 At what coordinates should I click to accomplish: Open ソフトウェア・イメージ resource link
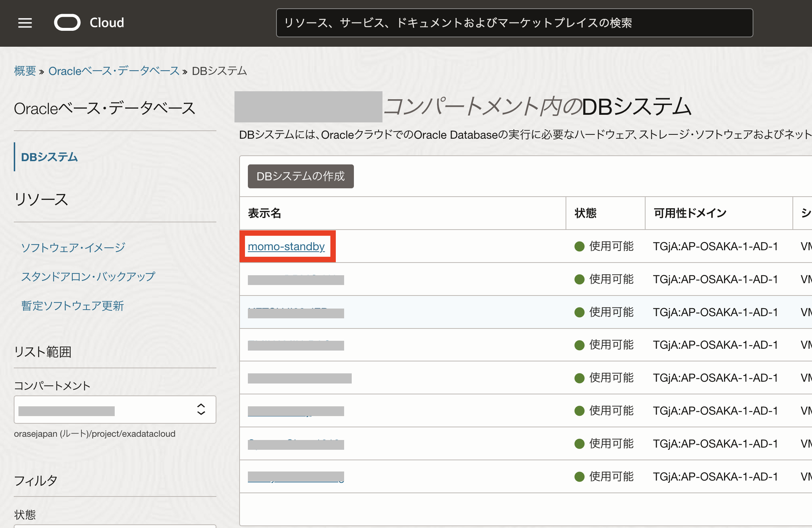coord(73,248)
